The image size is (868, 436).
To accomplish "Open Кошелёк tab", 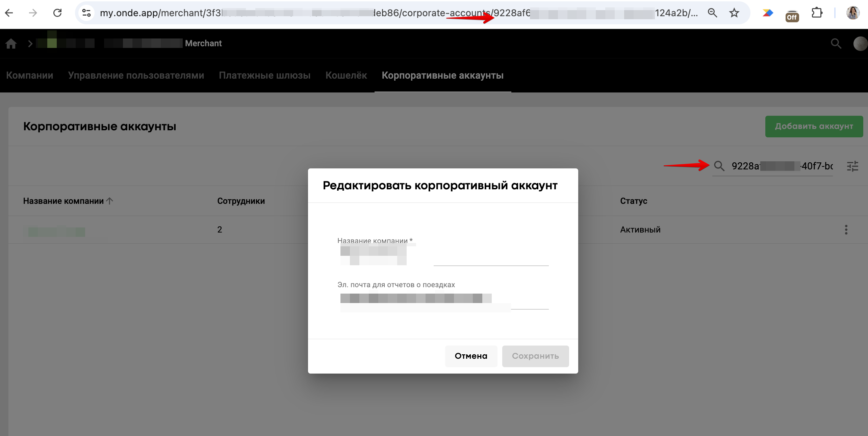I will pyautogui.click(x=346, y=75).
